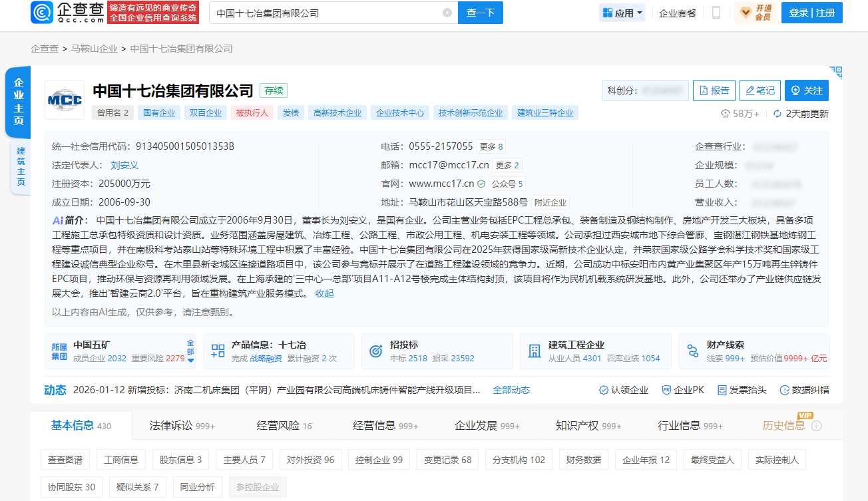The height and width of the screenshot is (501, 868).
Task: Click the company name search input field
Action: pyautogui.click(x=326, y=13)
